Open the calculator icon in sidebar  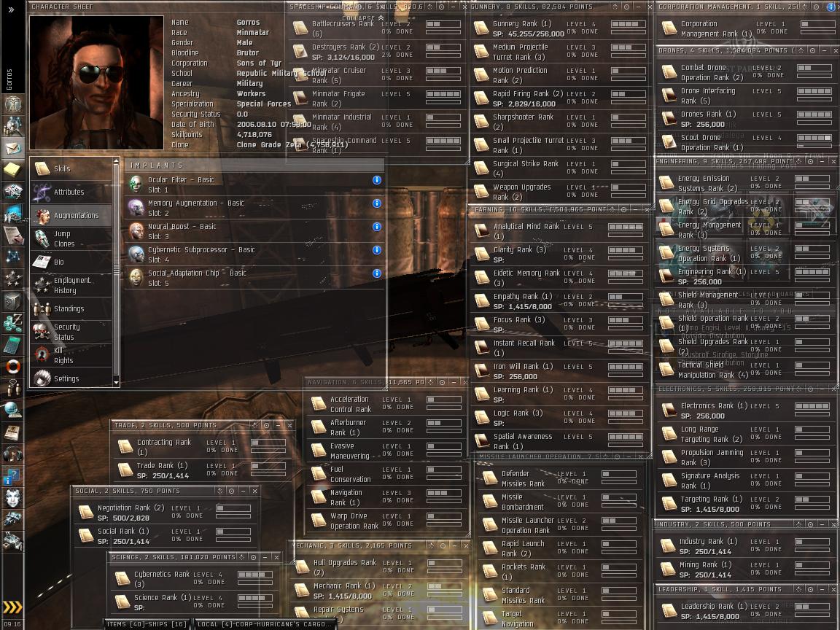click(13, 345)
